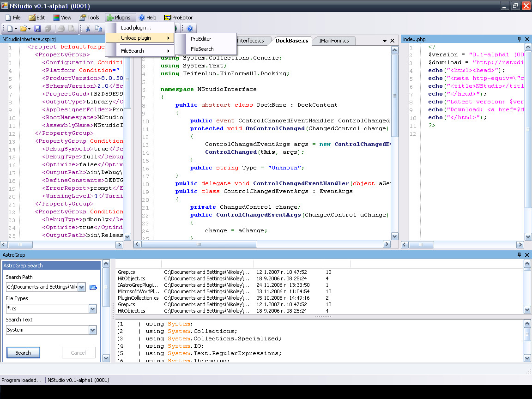This screenshot has height=399, width=532.
Task: Click the Save All toolbar icon
Action: 48,29
